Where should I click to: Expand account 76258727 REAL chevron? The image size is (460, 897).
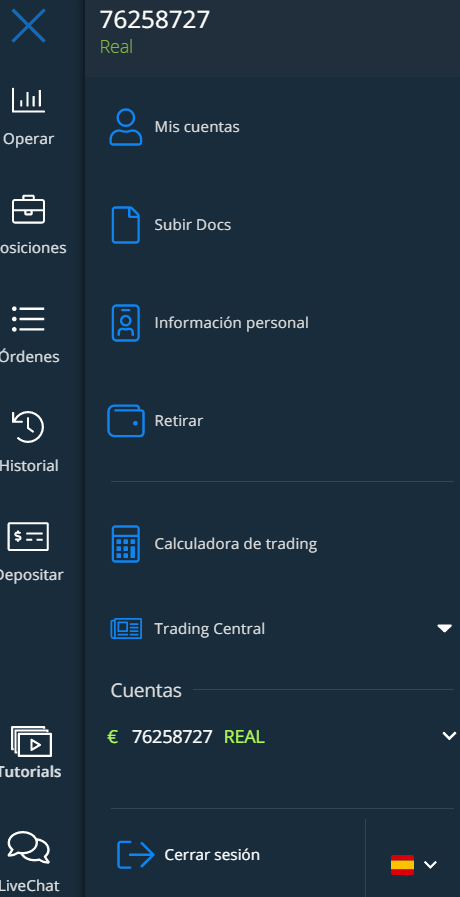tap(450, 736)
